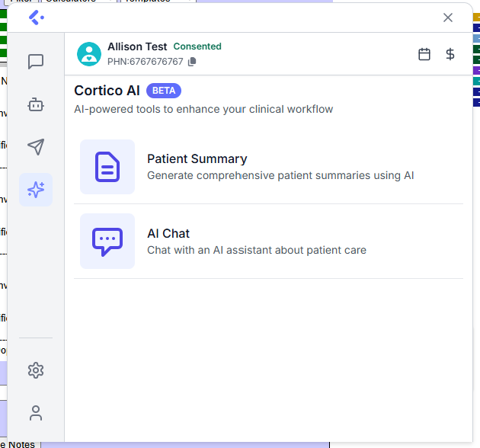480x448 pixels.
Task: Click the Consented status label
Action: (197, 46)
